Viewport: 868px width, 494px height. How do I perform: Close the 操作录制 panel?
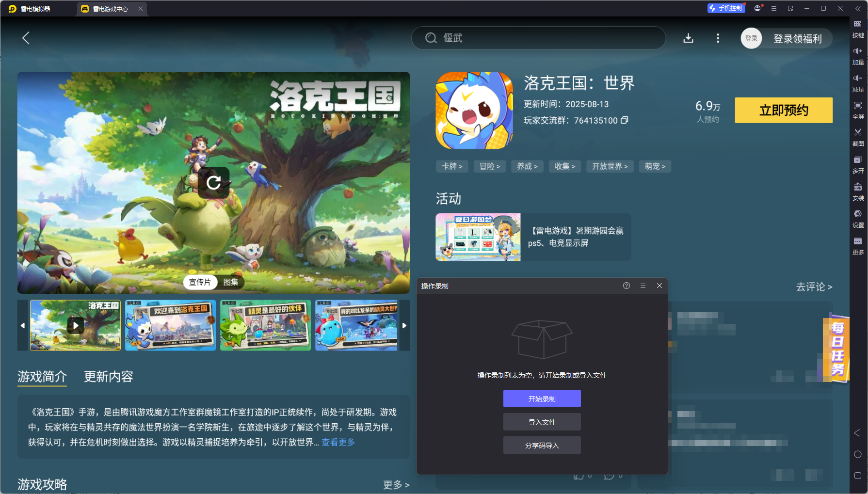(x=659, y=286)
